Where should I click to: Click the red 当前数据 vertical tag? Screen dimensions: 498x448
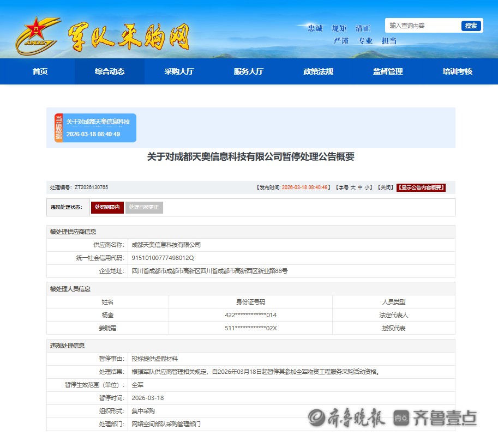click(x=58, y=128)
